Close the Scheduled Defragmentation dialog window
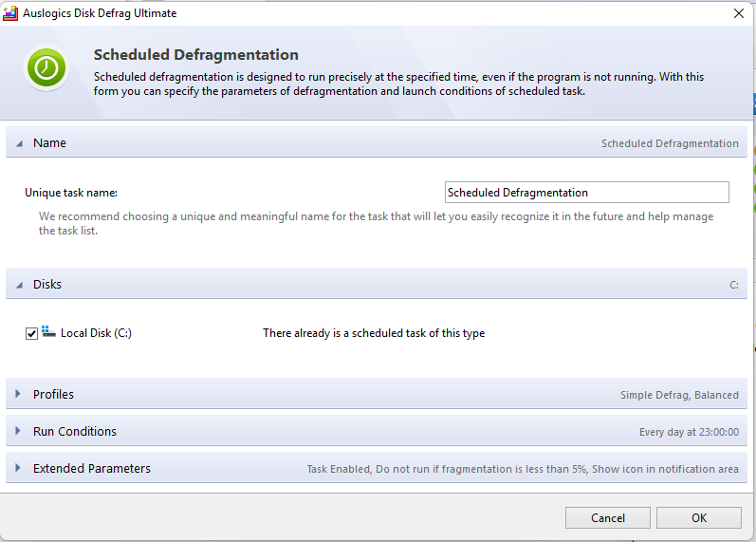The image size is (756, 542). pyautogui.click(x=739, y=13)
